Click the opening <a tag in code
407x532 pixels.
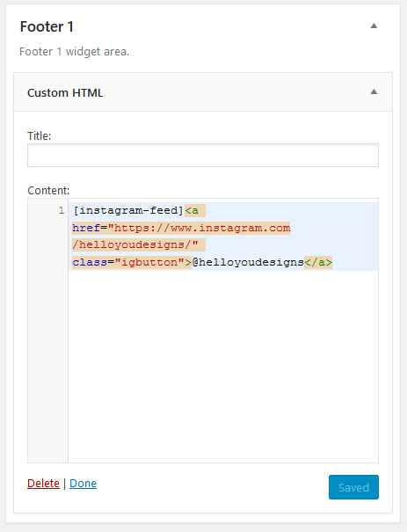click(x=192, y=210)
